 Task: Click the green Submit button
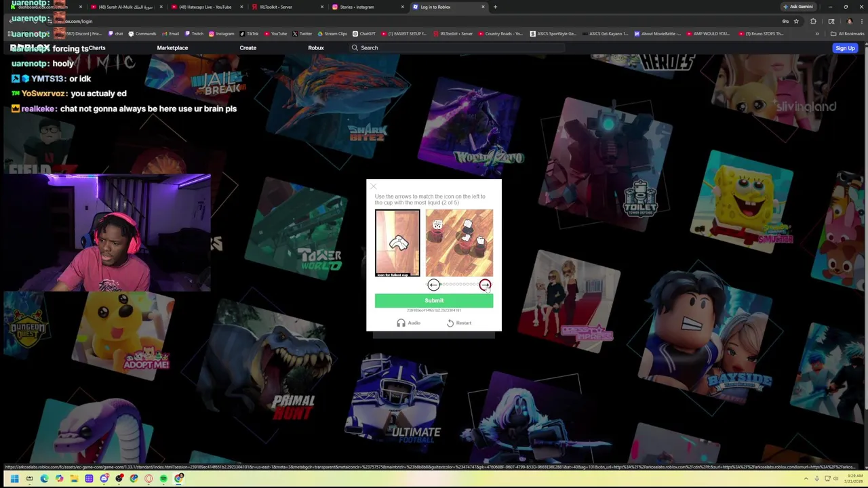point(434,301)
